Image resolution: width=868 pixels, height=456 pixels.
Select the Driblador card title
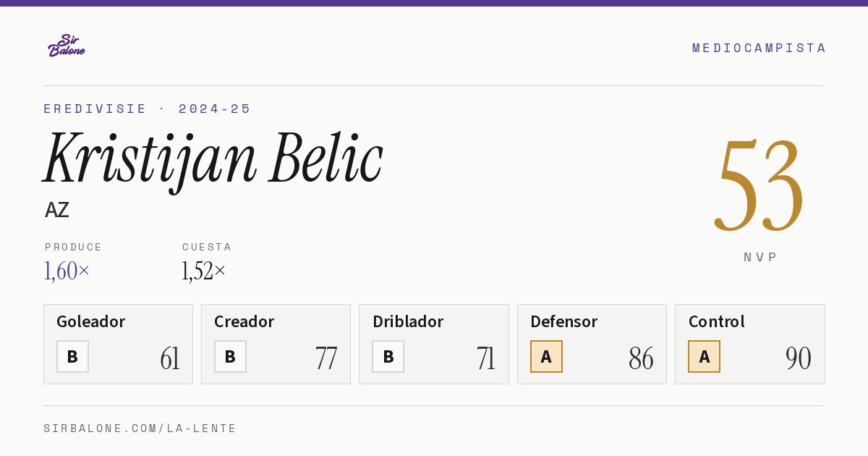pos(408,321)
